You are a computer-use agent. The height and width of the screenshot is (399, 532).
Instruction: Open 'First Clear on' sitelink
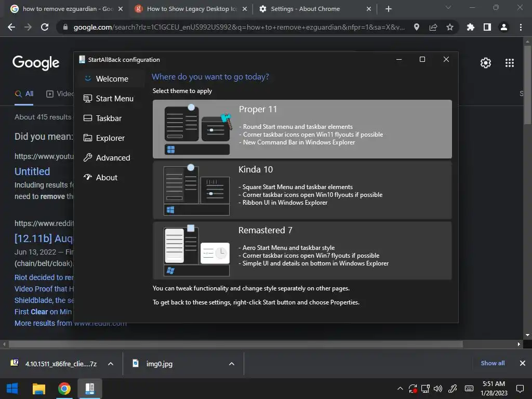pos(43,312)
